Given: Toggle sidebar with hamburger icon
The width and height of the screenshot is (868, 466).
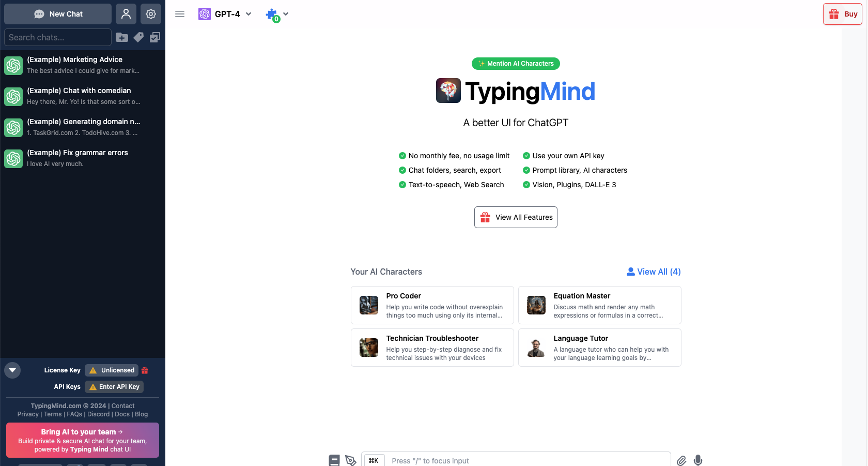Looking at the screenshot, I should [x=180, y=14].
